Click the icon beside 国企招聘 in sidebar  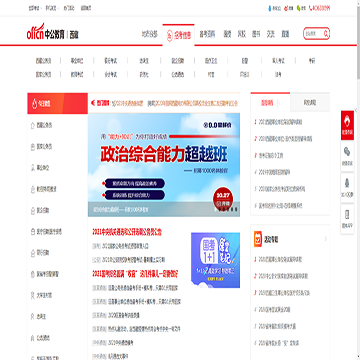33,211
